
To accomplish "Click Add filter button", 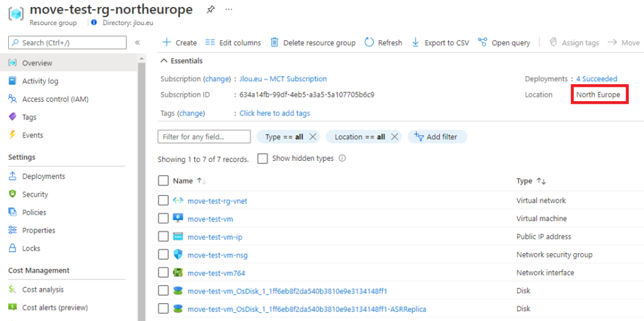I will [437, 137].
